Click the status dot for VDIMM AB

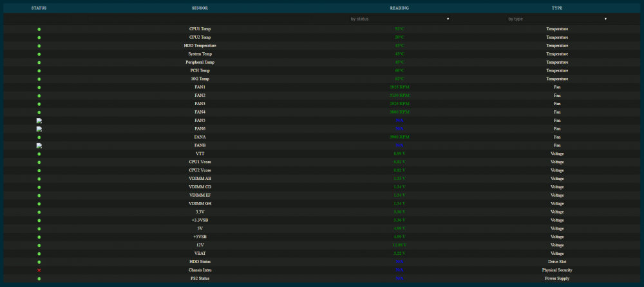[39, 179]
